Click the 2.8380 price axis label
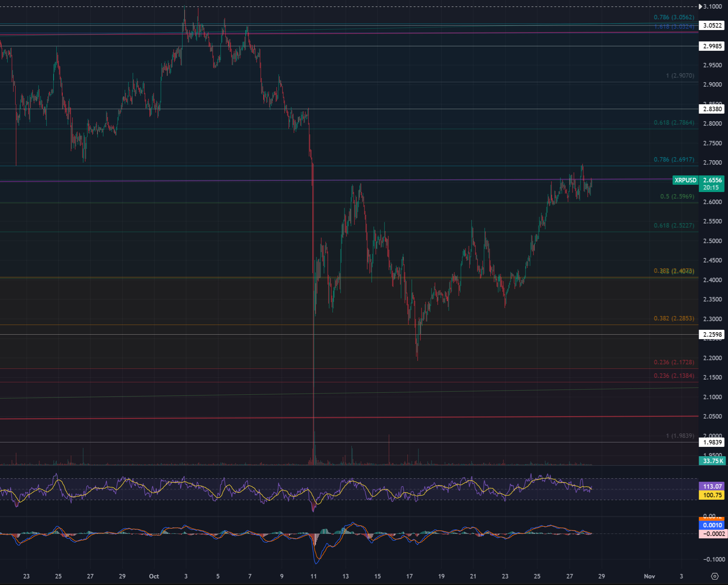The width and height of the screenshot is (728, 585). pos(712,109)
